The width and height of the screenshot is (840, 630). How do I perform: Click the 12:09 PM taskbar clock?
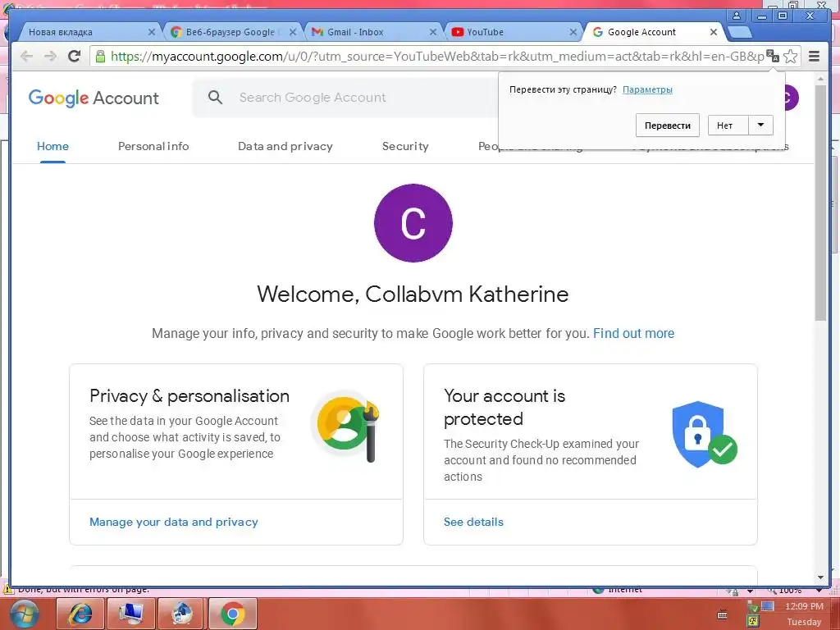[x=804, y=606]
